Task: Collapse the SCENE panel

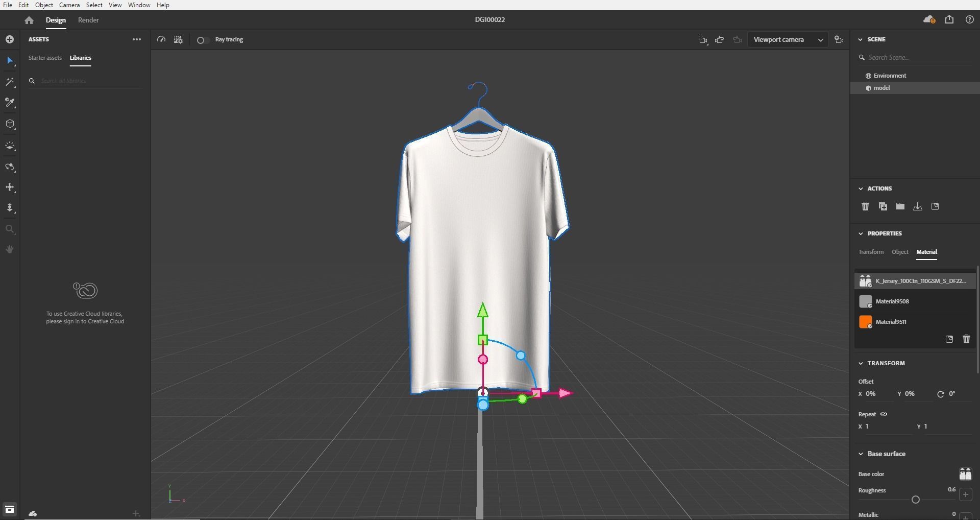Action: [x=861, y=39]
